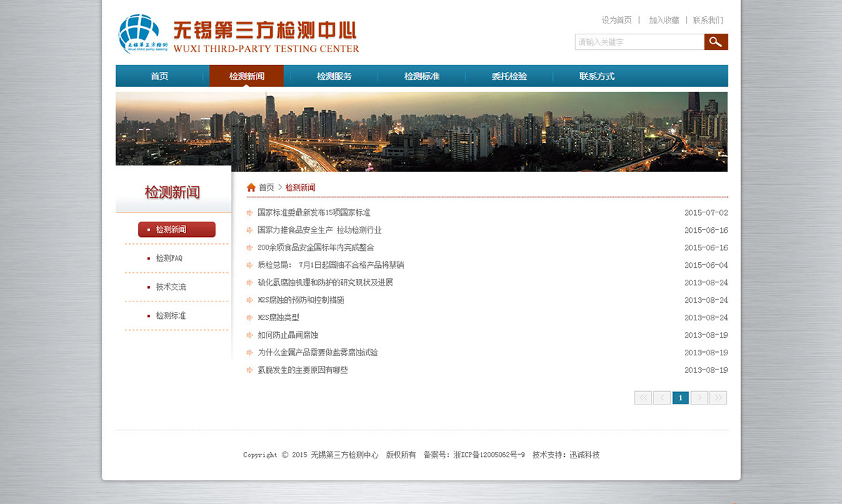Screen dimensions: 842x504
Task: Select page number 1 in pagination
Action: point(680,398)
